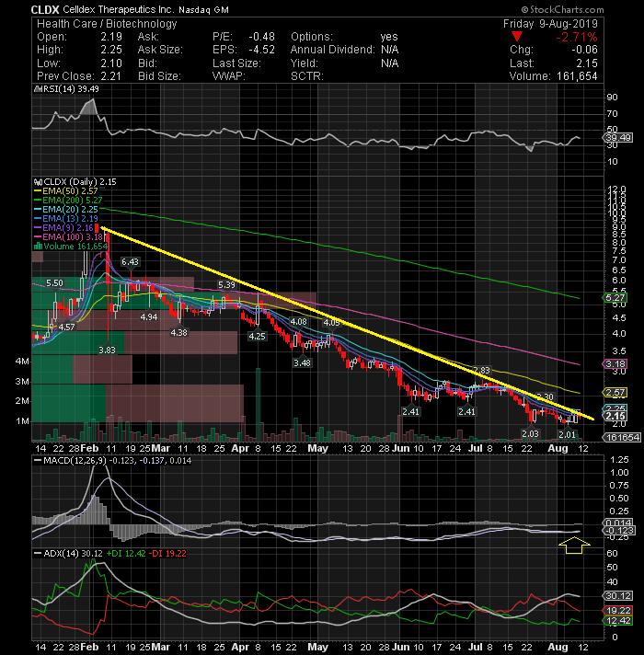Click the 6.43 price peak label
The image size is (644, 655).
(130, 262)
